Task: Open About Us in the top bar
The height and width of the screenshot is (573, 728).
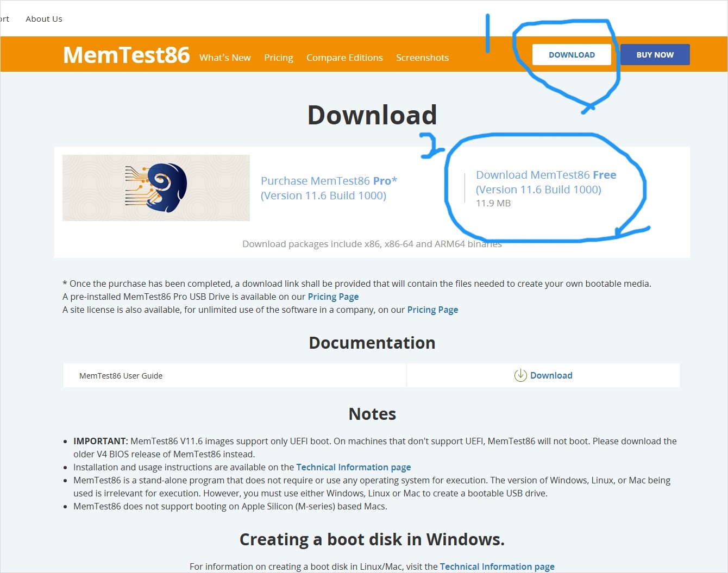Action: point(44,19)
